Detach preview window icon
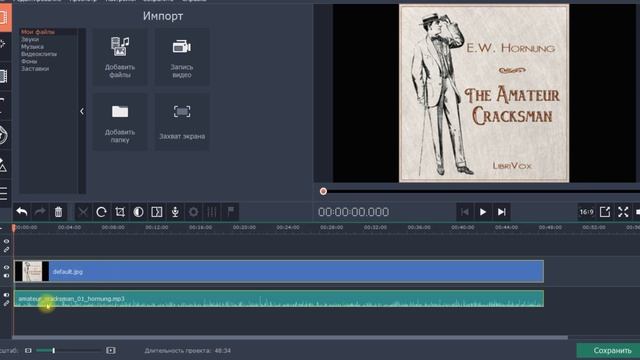 605,212
